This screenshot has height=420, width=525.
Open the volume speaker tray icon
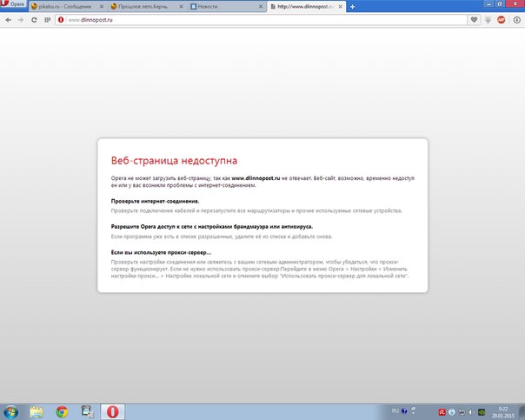[x=471, y=412]
